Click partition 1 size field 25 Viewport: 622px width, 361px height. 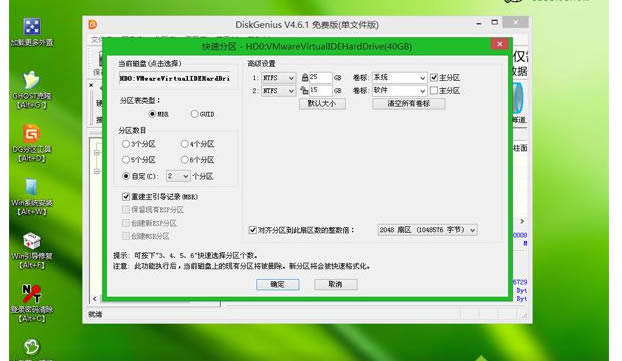point(320,78)
